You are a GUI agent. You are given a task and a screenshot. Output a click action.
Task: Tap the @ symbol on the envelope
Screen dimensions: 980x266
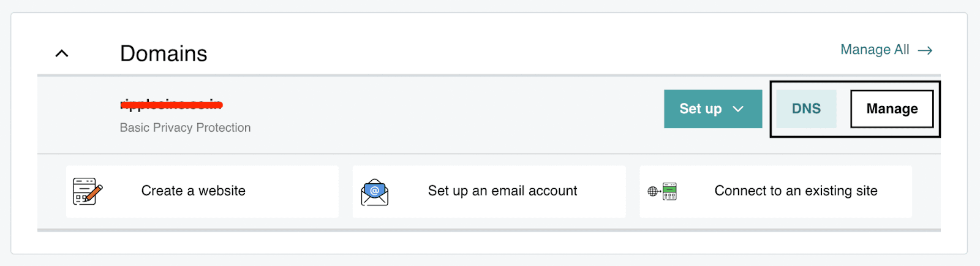click(x=375, y=190)
